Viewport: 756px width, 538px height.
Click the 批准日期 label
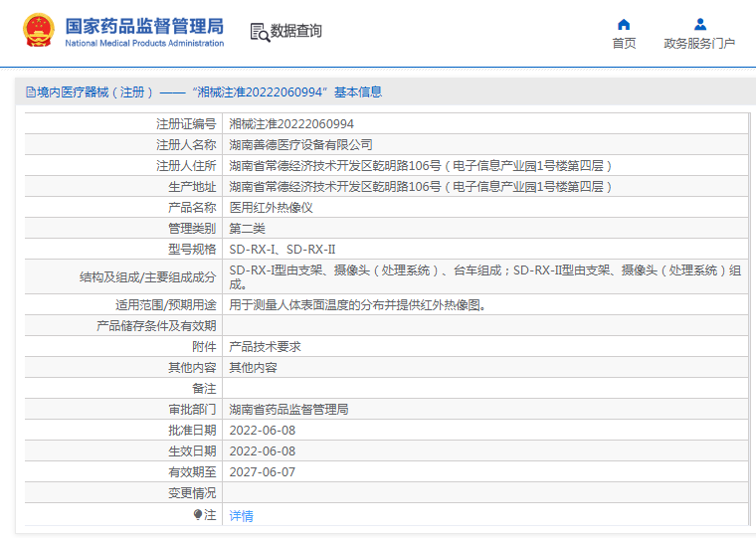pyautogui.click(x=192, y=430)
